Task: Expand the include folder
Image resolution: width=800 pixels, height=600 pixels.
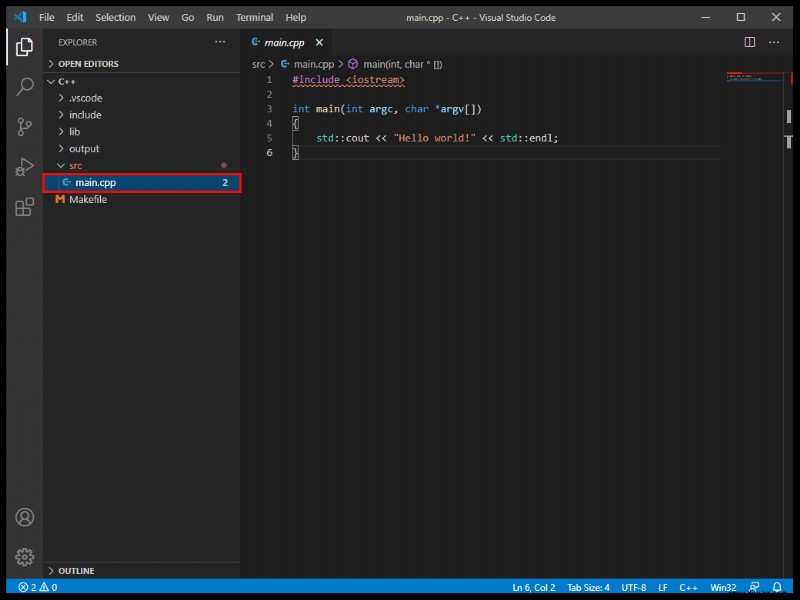Action: (142, 115)
